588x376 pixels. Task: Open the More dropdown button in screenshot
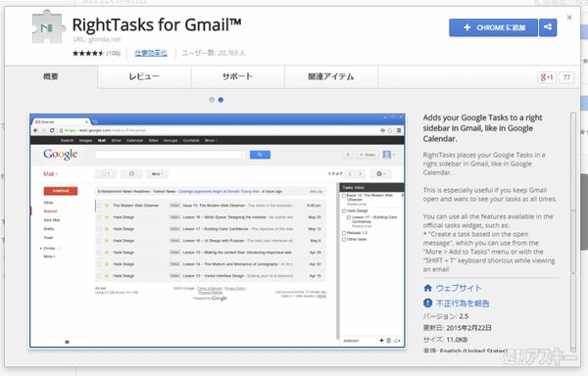[157, 173]
